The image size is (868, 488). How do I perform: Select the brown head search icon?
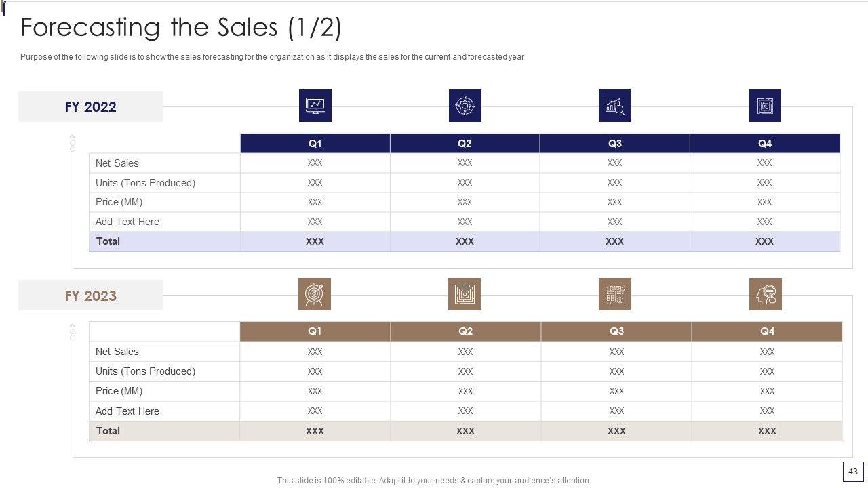(766, 294)
